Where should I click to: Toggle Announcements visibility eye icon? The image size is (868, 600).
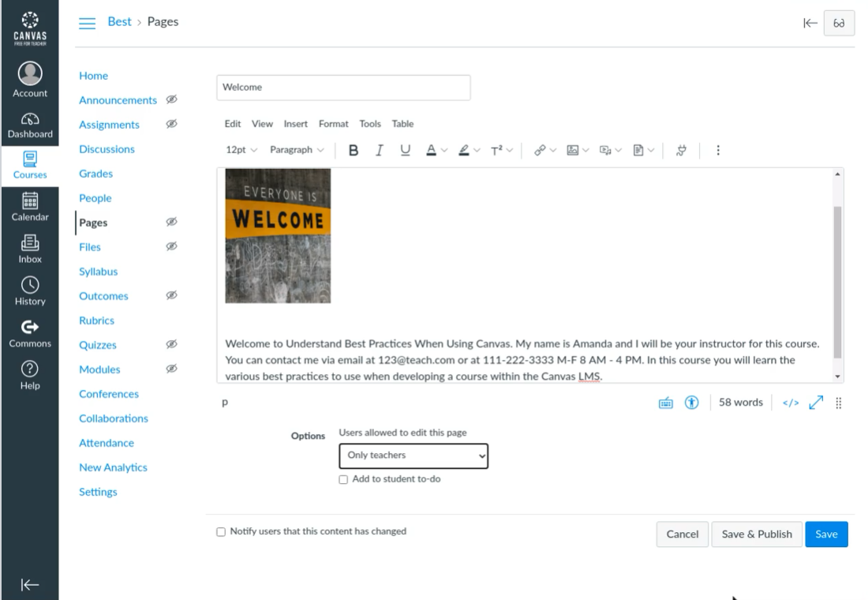click(x=171, y=99)
